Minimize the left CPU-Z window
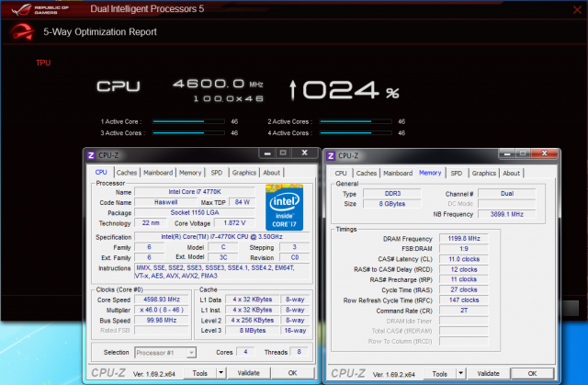588x385 pixels. point(267,153)
